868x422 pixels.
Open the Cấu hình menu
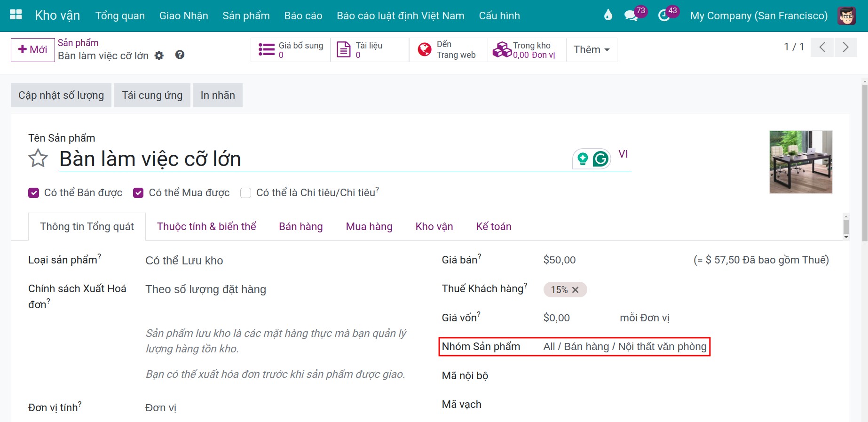point(499,16)
